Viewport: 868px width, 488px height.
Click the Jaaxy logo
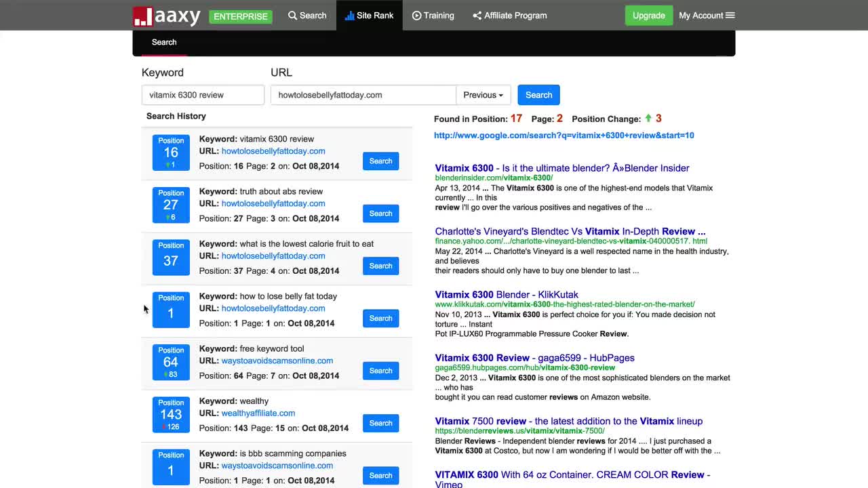coord(167,16)
